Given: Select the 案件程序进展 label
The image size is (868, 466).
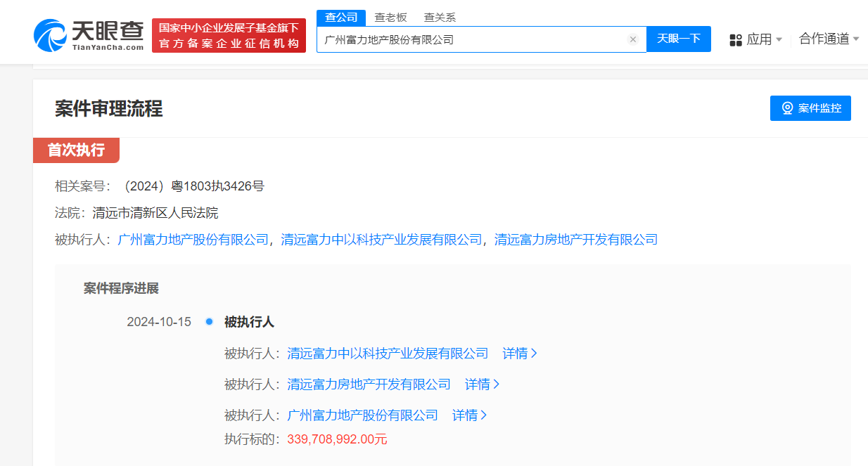Looking at the screenshot, I should click(121, 288).
